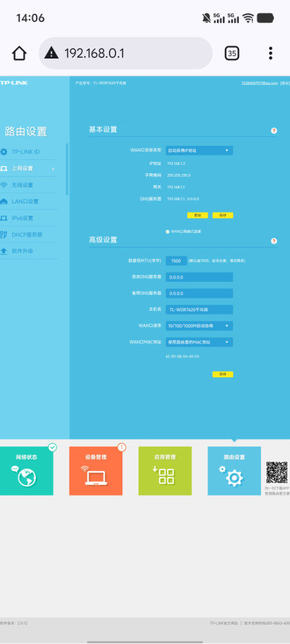Open the WAN口MAC地址 dropdown

199,342
